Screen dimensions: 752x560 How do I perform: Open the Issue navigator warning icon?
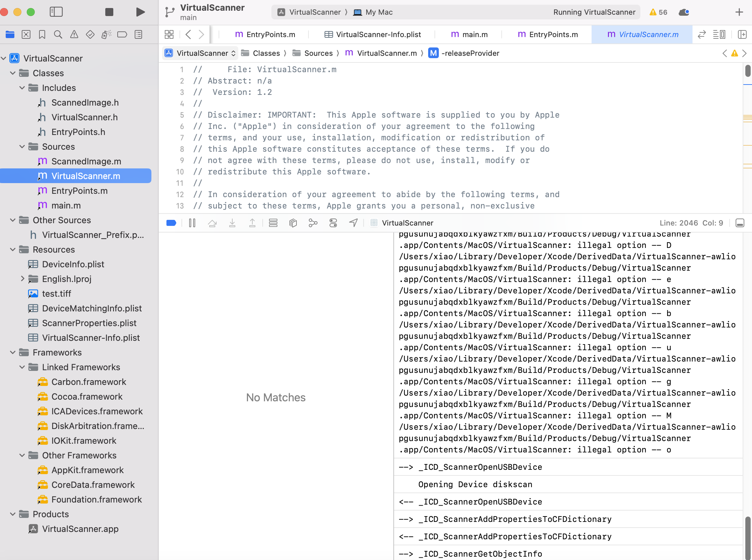(74, 34)
